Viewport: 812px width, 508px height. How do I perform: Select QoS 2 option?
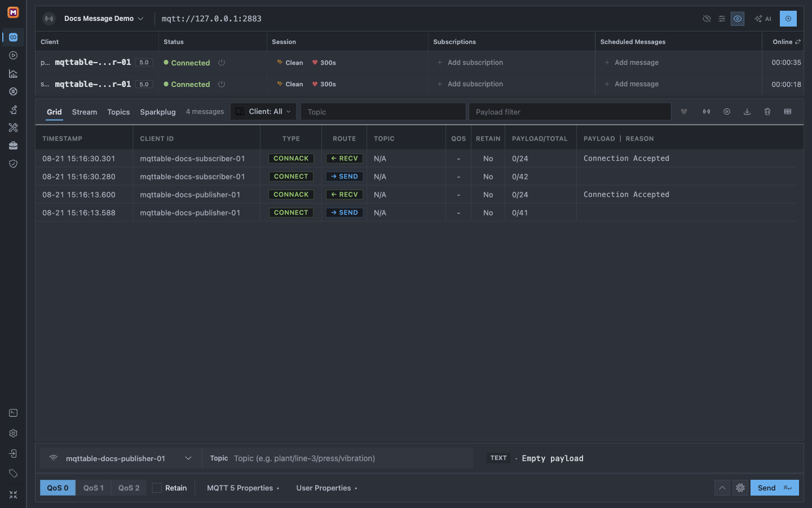[129, 488]
